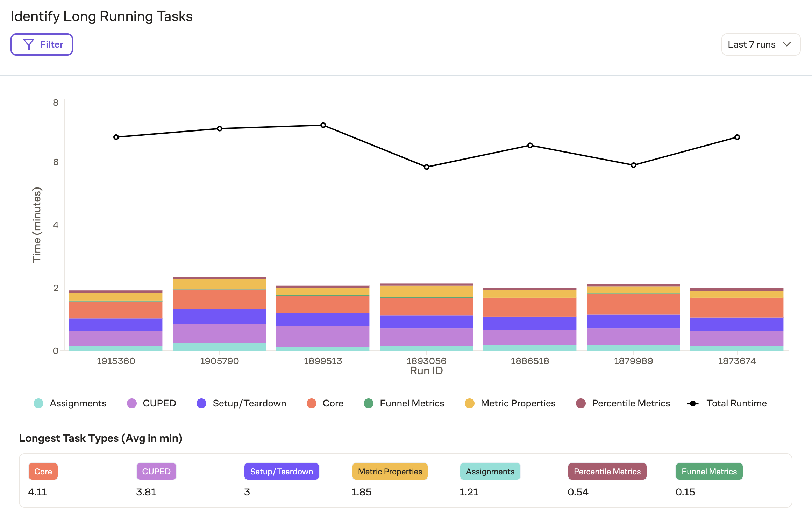This screenshot has height=524, width=812.
Task: Toggle the Total Runtime series in the legend
Action: [x=693, y=403]
